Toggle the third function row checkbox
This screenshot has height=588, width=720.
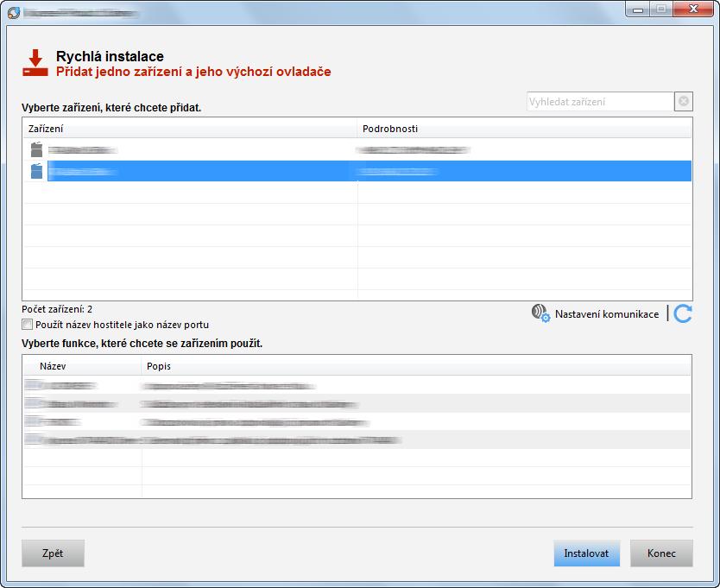coord(32,421)
